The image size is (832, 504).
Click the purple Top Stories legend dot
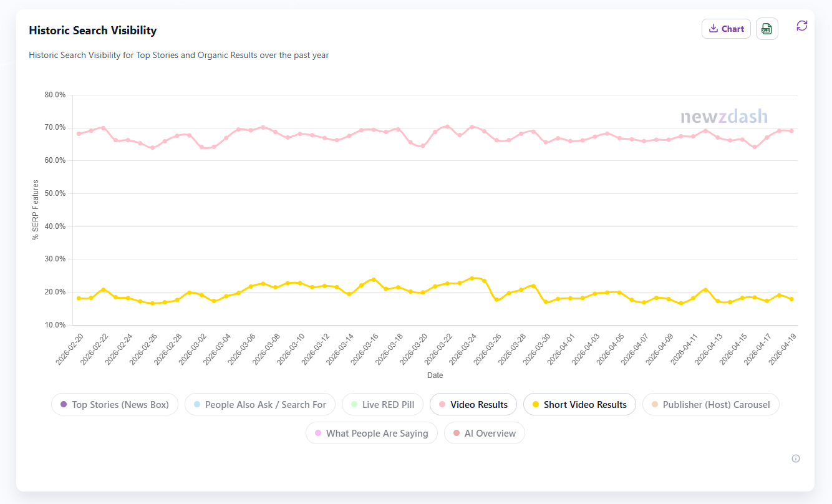(x=64, y=405)
